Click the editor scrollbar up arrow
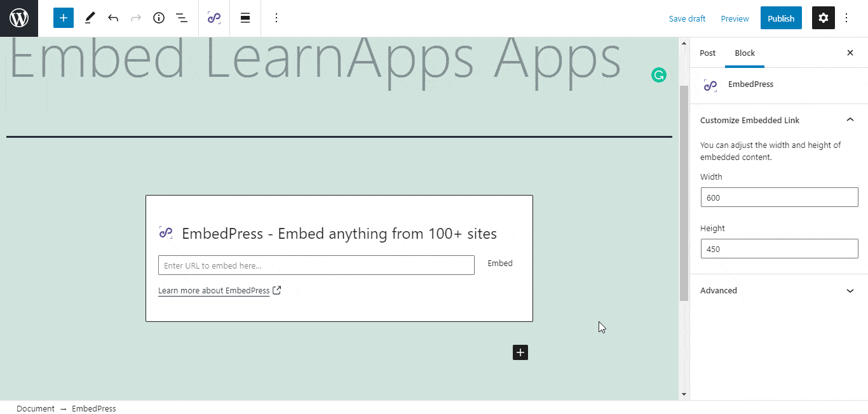 point(684,43)
